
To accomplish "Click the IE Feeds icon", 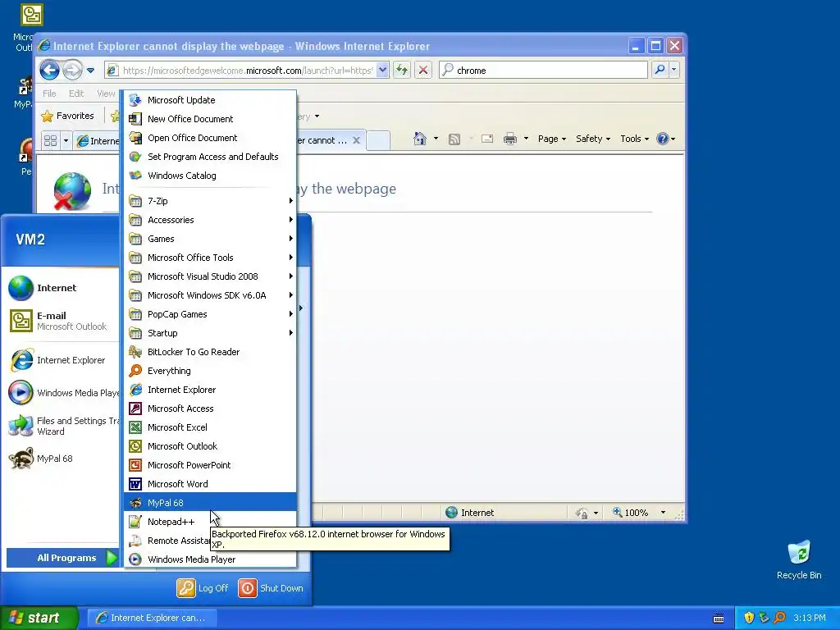I will click(x=454, y=139).
